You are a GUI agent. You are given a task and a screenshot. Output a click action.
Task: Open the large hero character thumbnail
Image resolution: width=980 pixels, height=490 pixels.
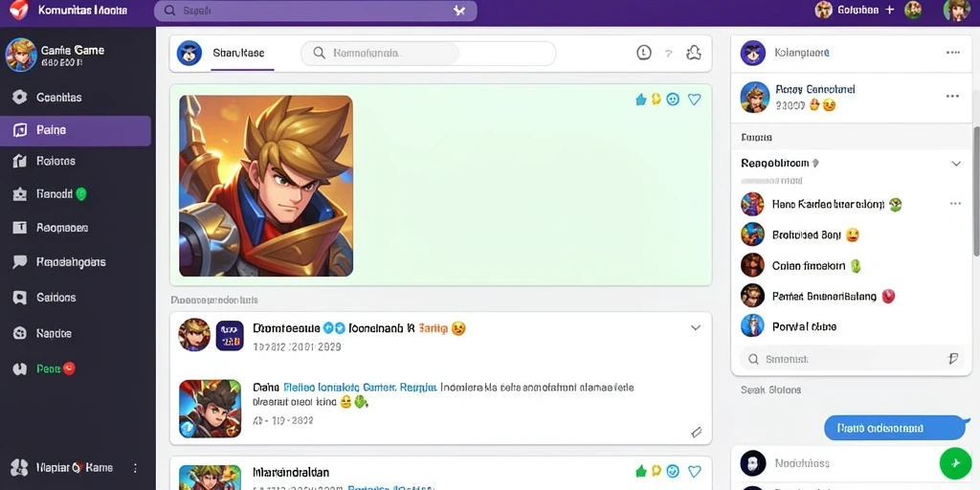pos(266,186)
